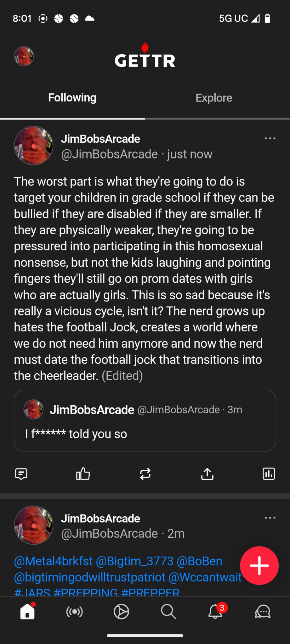Select the Following tab
Image resolution: width=290 pixels, height=644 pixels.
tap(72, 98)
